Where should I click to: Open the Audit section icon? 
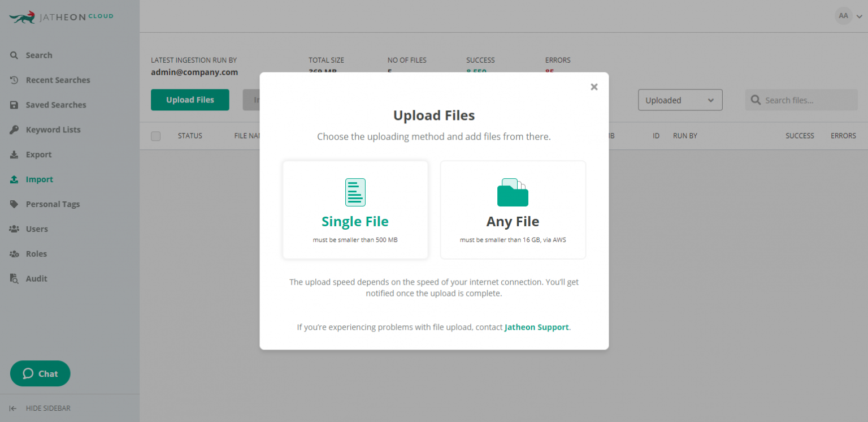(15, 278)
